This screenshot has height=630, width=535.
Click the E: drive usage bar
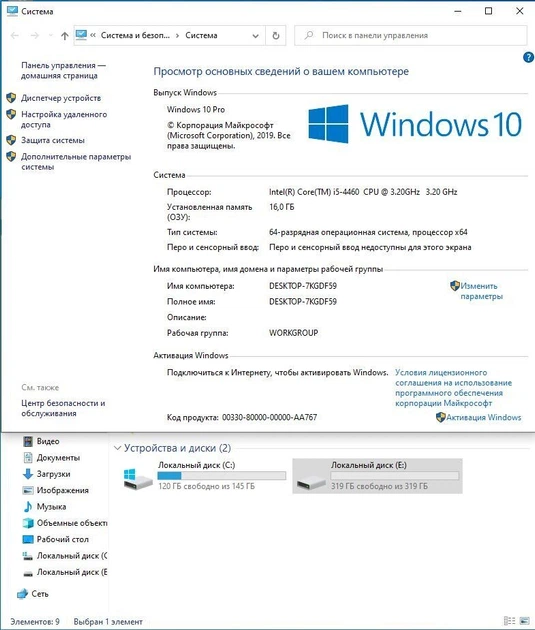(395, 476)
